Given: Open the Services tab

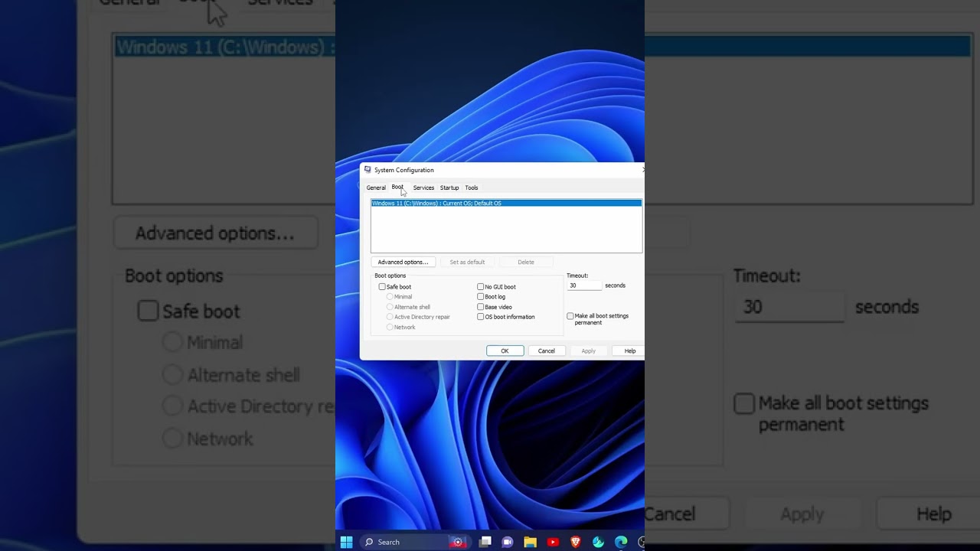Looking at the screenshot, I should (x=423, y=187).
